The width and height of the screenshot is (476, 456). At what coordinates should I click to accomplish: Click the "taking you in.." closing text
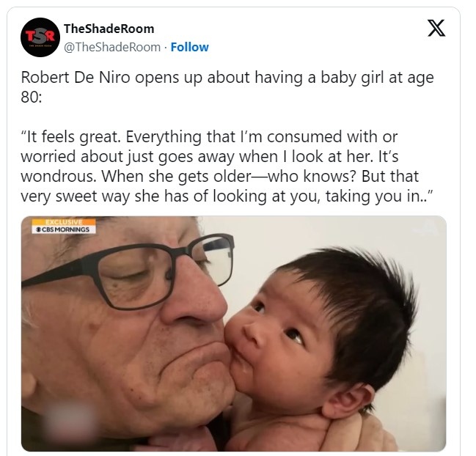click(x=379, y=196)
